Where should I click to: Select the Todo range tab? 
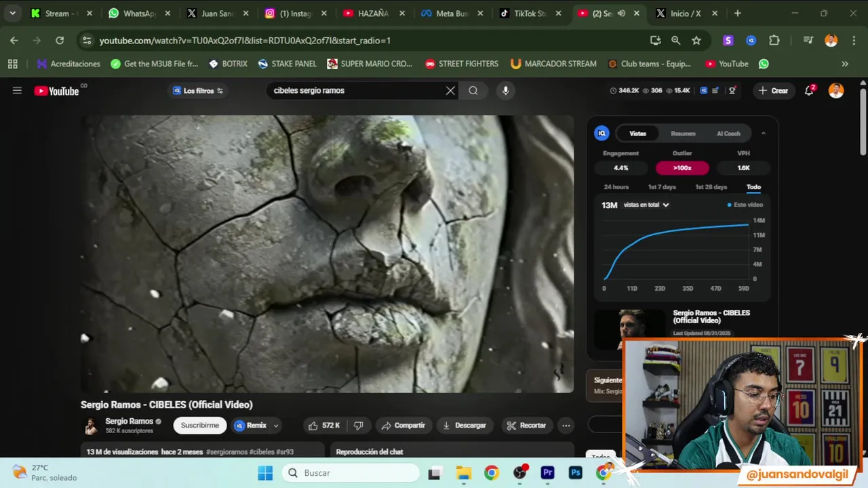pyautogui.click(x=753, y=187)
